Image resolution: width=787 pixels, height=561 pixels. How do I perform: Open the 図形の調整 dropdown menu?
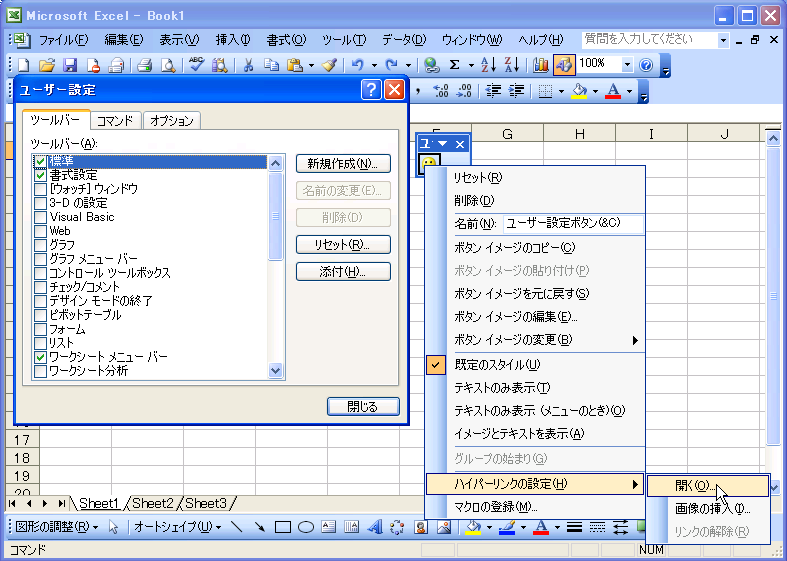(57, 527)
